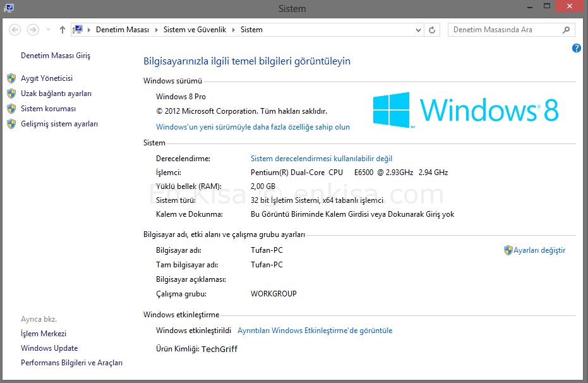Maximize the Sistem window
The height and width of the screenshot is (383, 588).
pos(547,6)
